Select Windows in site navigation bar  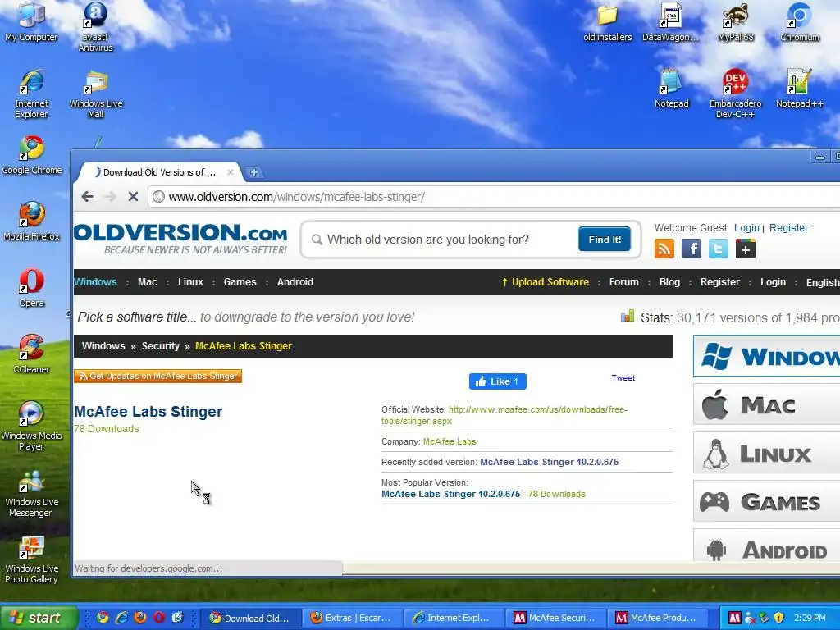click(95, 282)
